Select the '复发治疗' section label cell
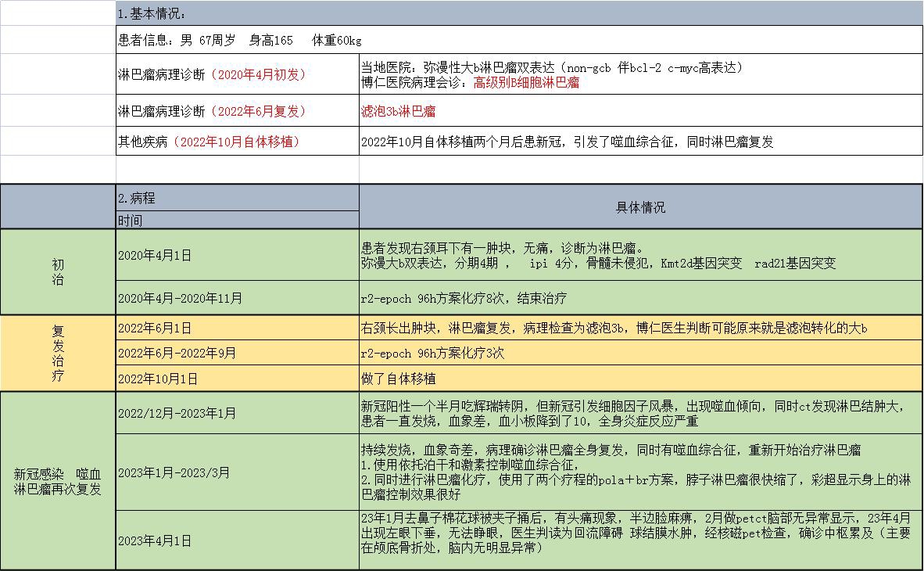 point(58,353)
